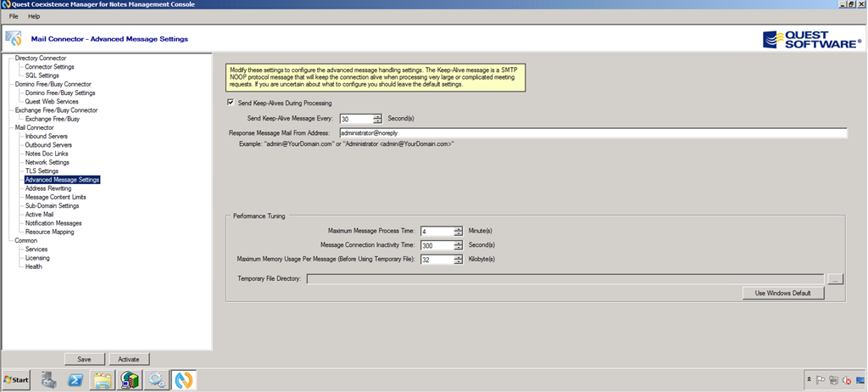Increase the Send Keep-Alive Message Every value

coord(377,116)
